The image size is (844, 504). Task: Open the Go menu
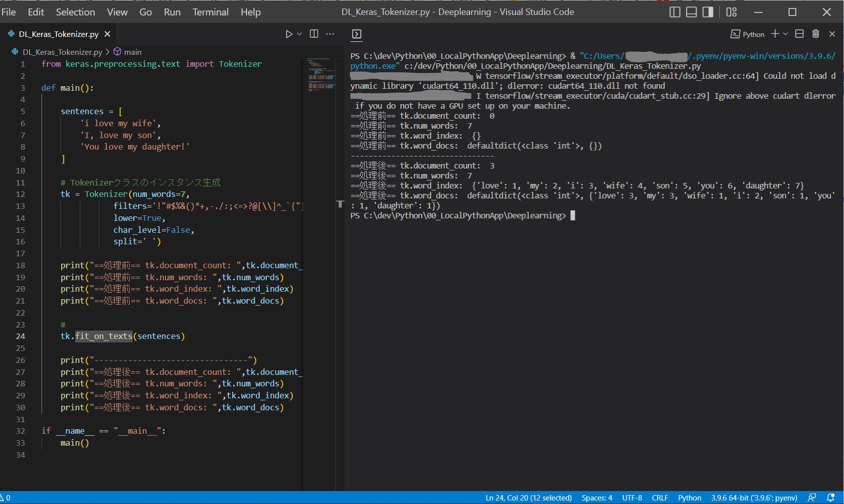146,12
